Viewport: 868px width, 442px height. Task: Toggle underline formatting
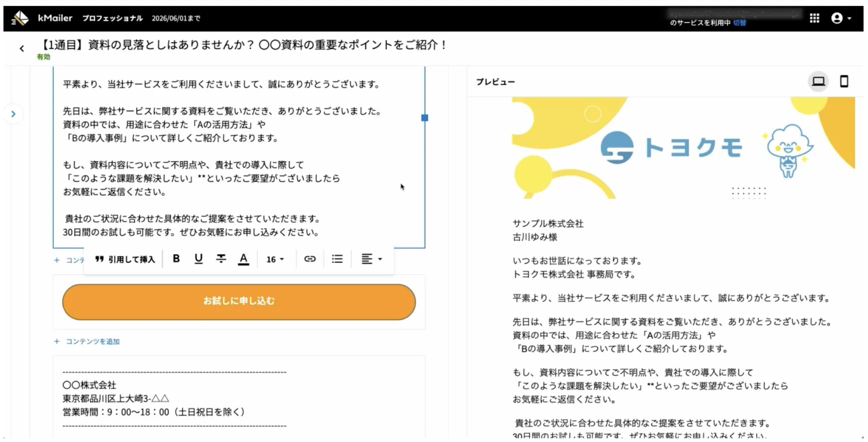(198, 258)
